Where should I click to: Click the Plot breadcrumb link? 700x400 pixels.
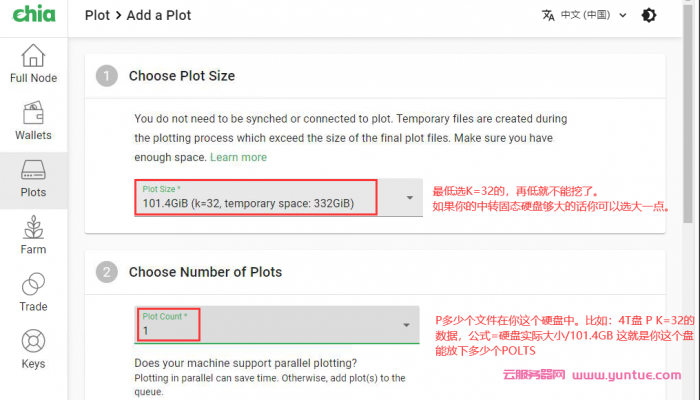click(x=98, y=15)
